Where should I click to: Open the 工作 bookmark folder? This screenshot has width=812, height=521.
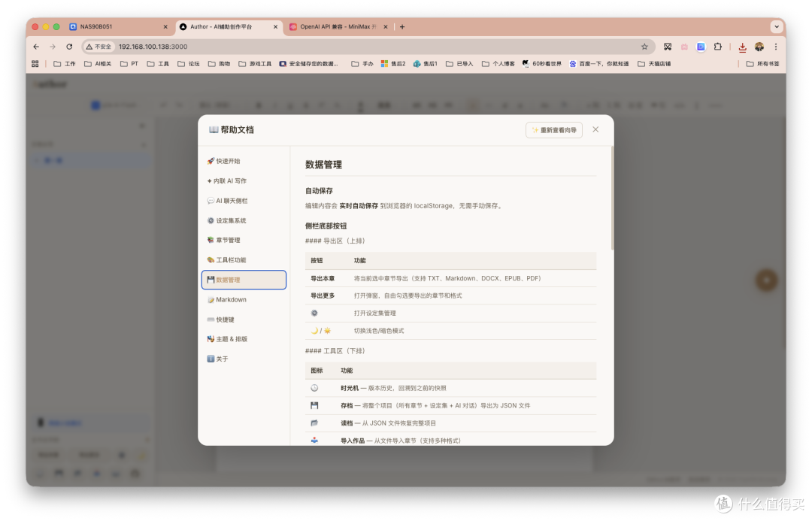coord(64,64)
